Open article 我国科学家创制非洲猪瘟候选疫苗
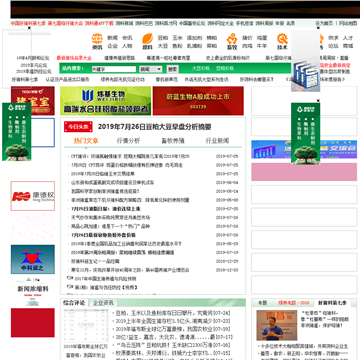 (x=105, y=191)
